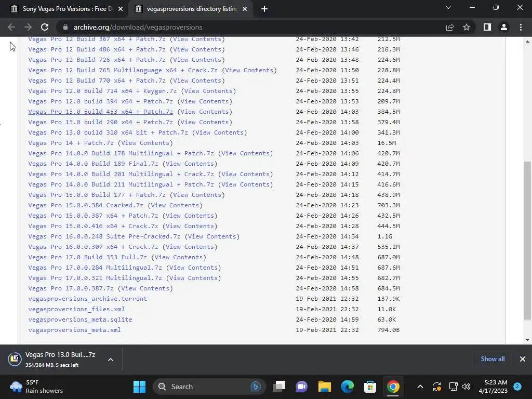Open weather widget showing 55°F
Viewport: 532px width, 399px height.
point(36,387)
